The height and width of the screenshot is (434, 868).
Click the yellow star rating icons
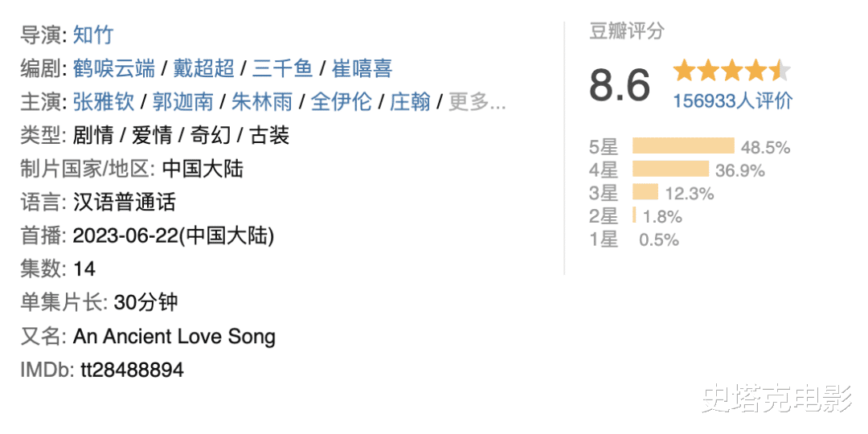pos(731,72)
